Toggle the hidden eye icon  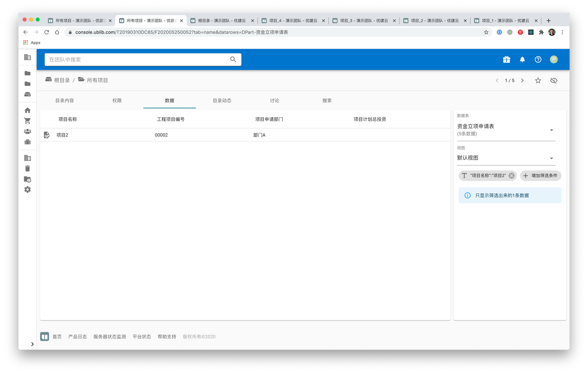[554, 80]
